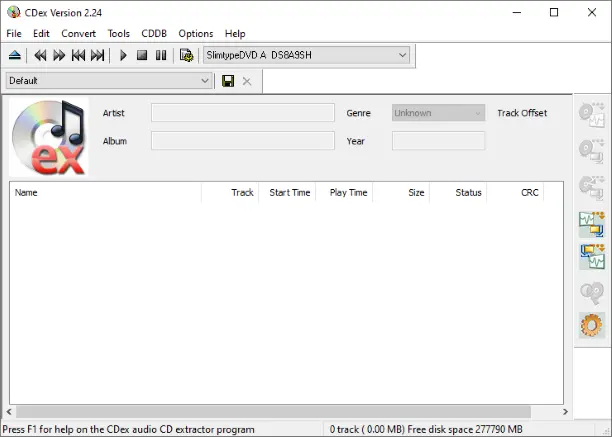Skip to the next track icon

coord(98,55)
